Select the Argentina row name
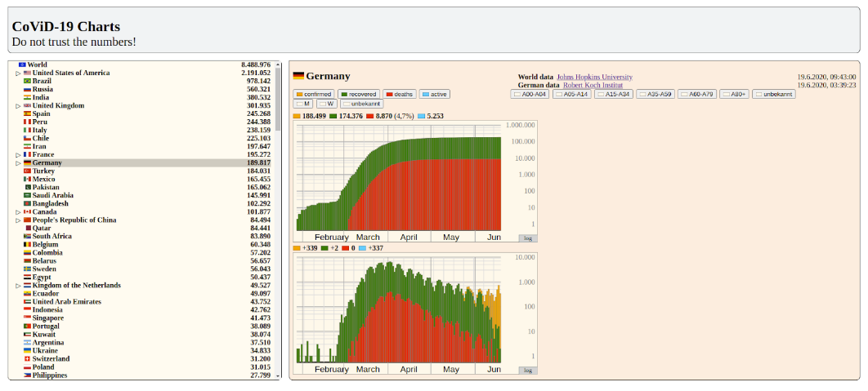868x391 pixels. (x=47, y=343)
